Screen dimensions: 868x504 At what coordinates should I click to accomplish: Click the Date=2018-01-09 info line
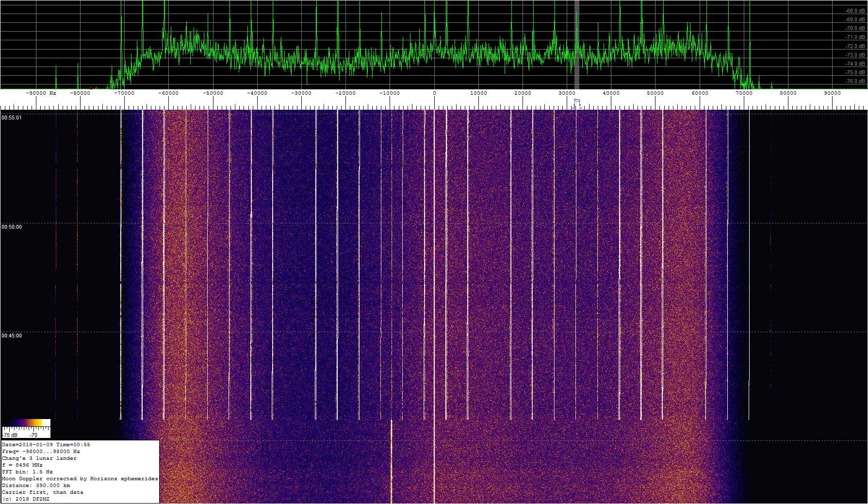click(x=46, y=445)
